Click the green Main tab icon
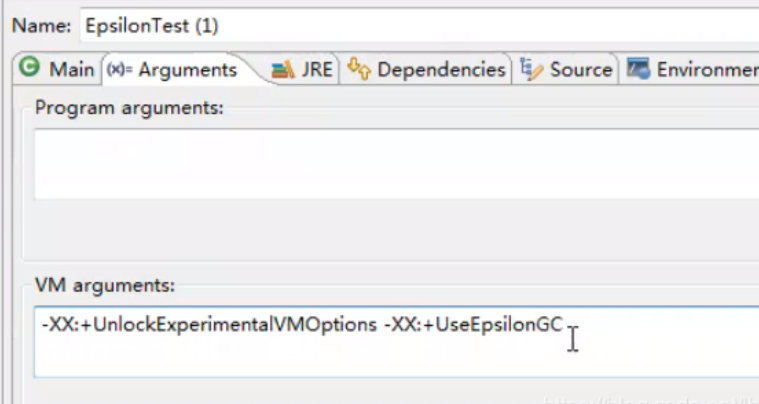 (x=30, y=68)
